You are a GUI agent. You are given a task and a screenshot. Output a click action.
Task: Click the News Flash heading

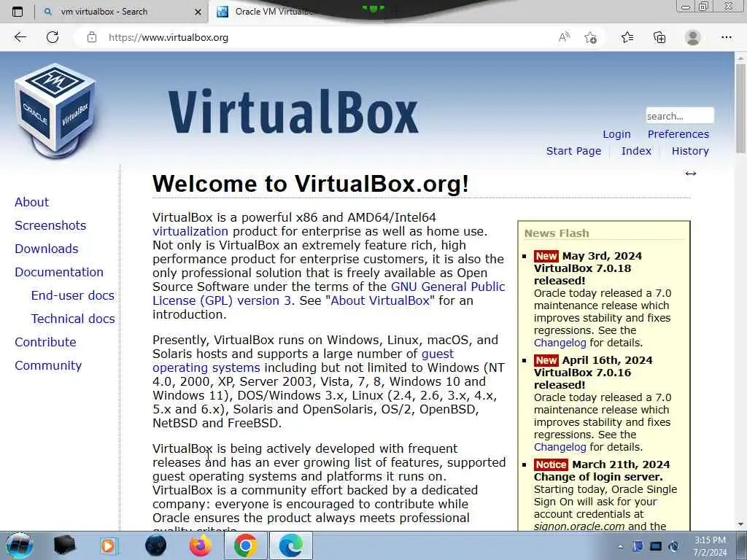point(557,233)
